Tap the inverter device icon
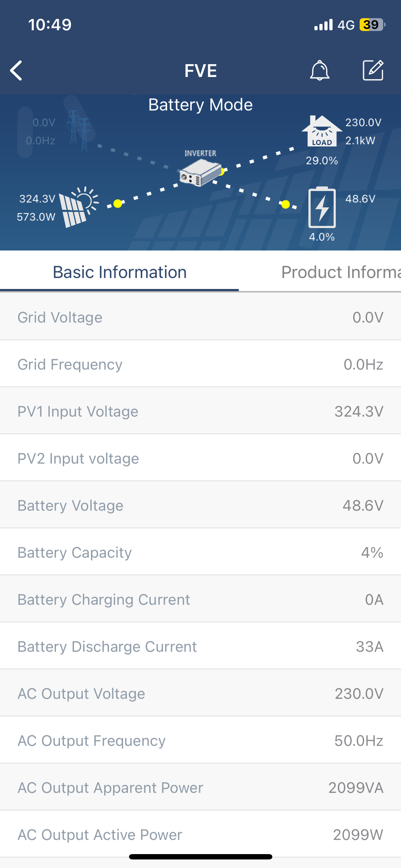This screenshot has width=401, height=868. 200,172
